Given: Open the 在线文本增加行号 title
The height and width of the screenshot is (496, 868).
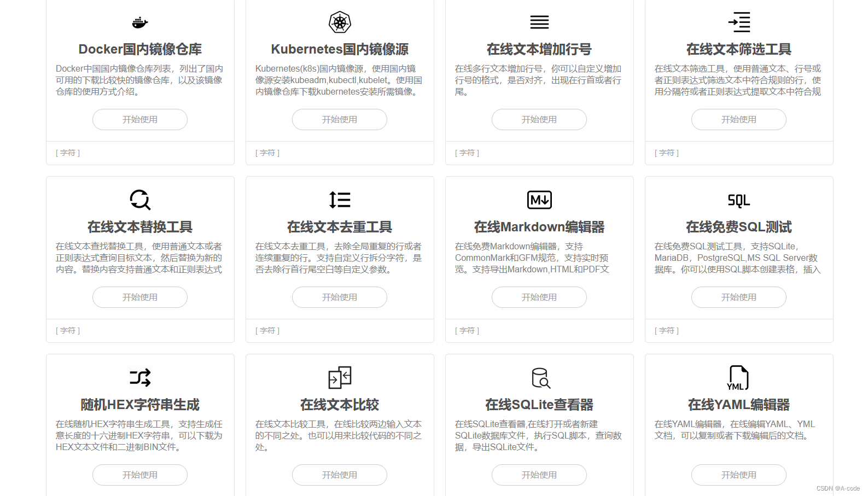Looking at the screenshot, I should point(539,49).
